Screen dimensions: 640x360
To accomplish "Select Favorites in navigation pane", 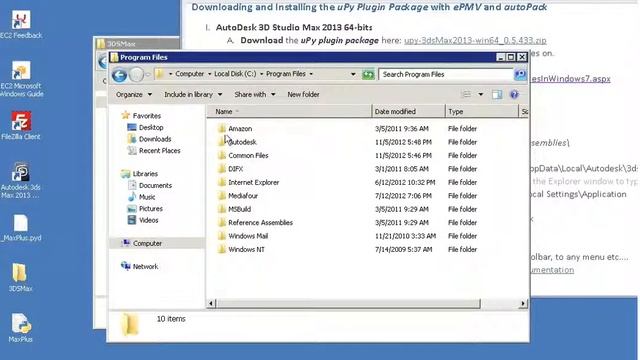I will [141, 116].
